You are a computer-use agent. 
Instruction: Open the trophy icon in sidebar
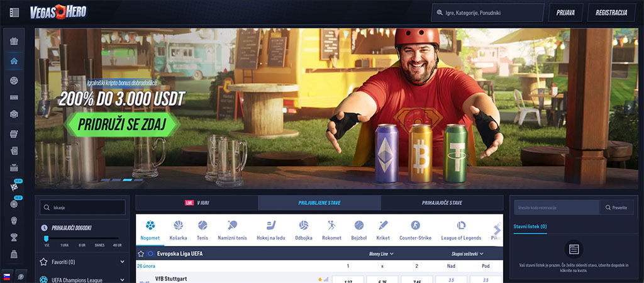tap(14, 237)
